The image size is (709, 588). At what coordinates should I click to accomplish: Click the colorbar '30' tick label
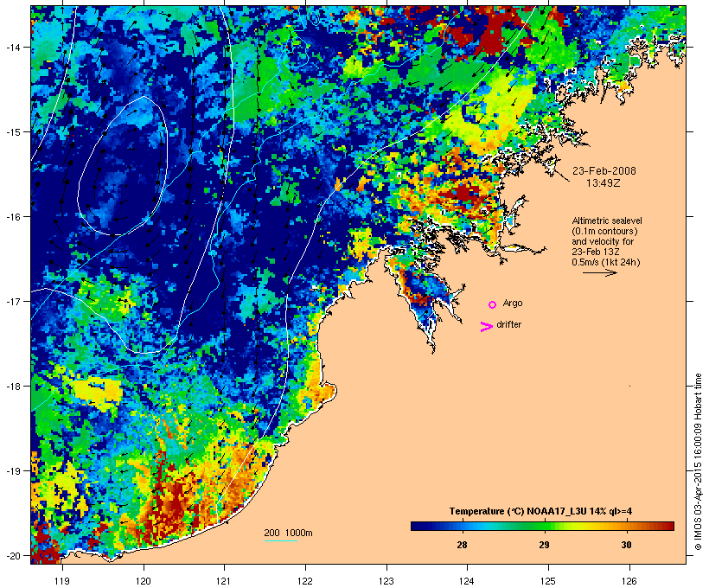[x=626, y=545]
